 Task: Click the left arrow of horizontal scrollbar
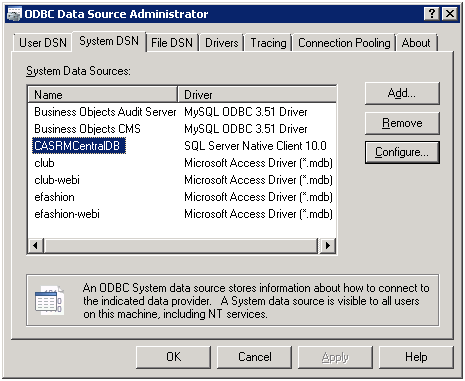[x=35, y=246]
